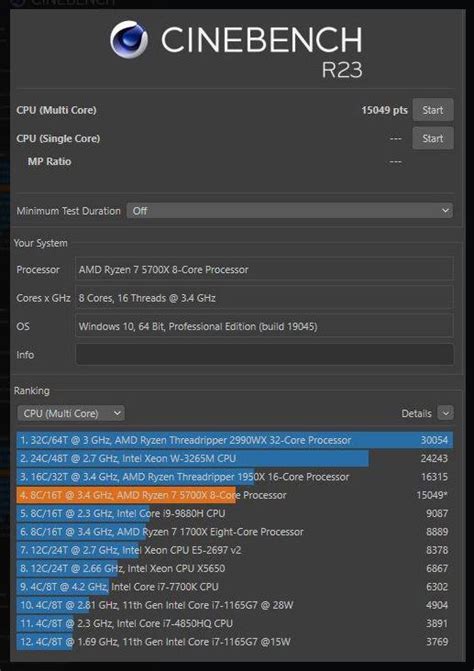474x671 pixels.
Task: Click the Details label in Ranking
Action: click(x=416, y=413)
